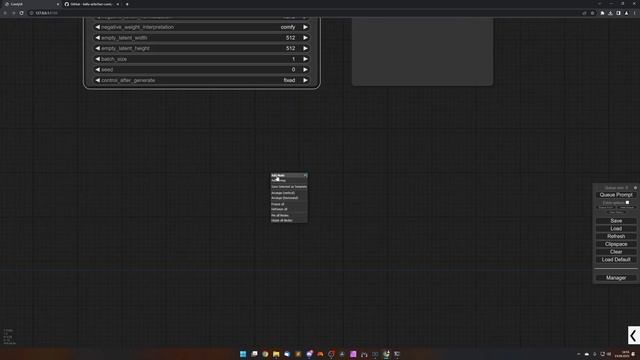Increase batch_size with right arrow
Screen dimensions: 640x360
tap(305, 59)
